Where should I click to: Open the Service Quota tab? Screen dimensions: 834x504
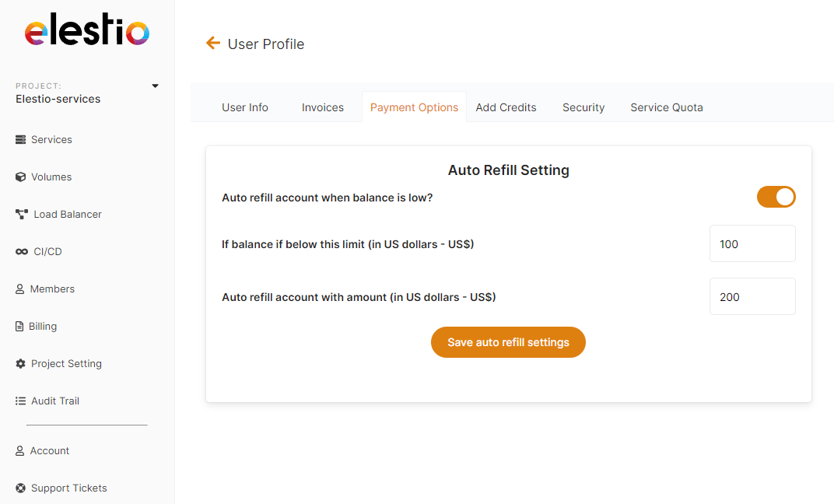click(667, 107)
